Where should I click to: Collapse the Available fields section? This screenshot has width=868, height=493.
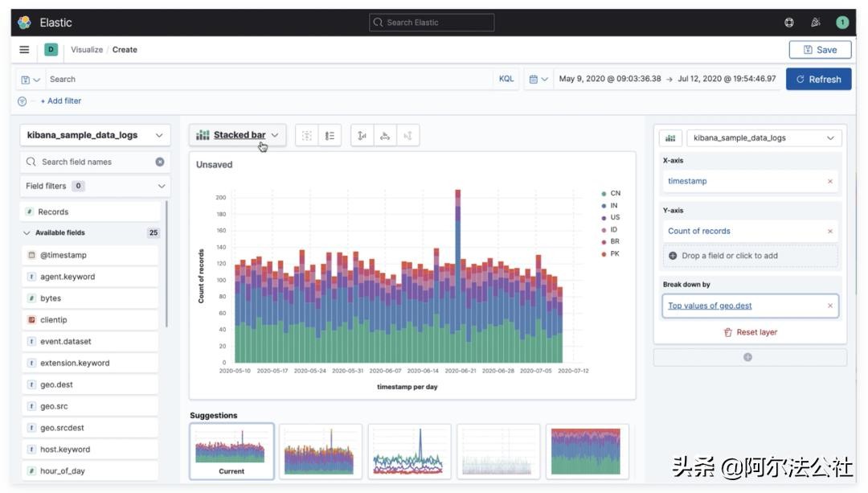pos(27,233)
